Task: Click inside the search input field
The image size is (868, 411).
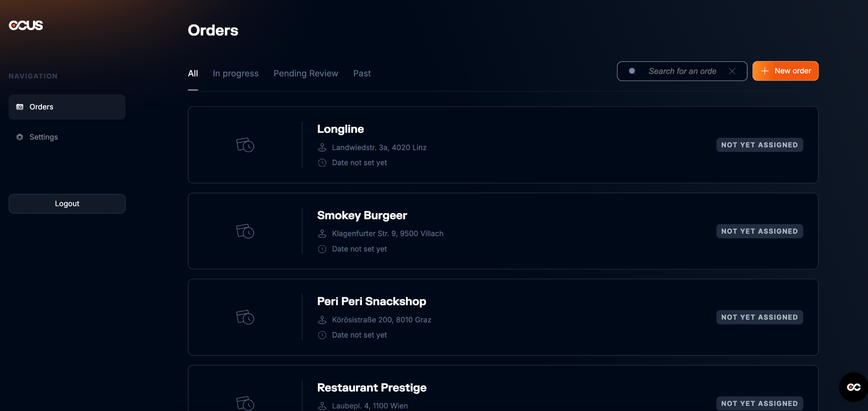Action: tap(682, 71)
